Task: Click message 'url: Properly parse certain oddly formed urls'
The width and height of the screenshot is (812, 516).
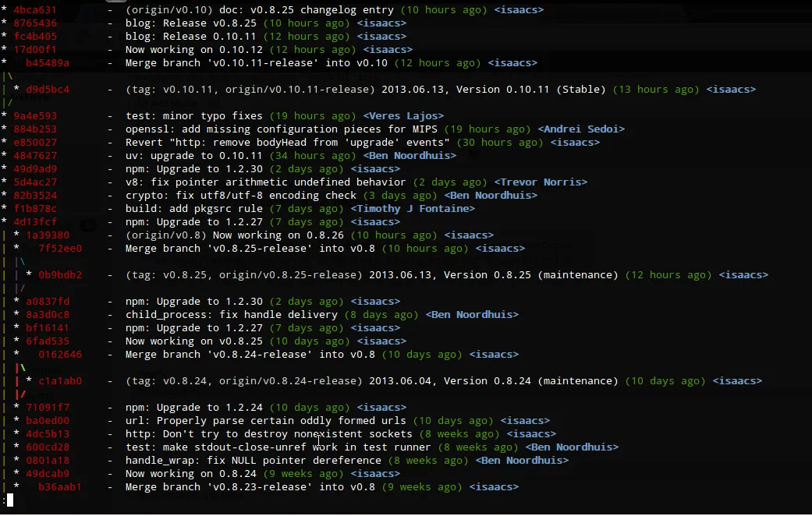Action: click(x=266, y=421)
